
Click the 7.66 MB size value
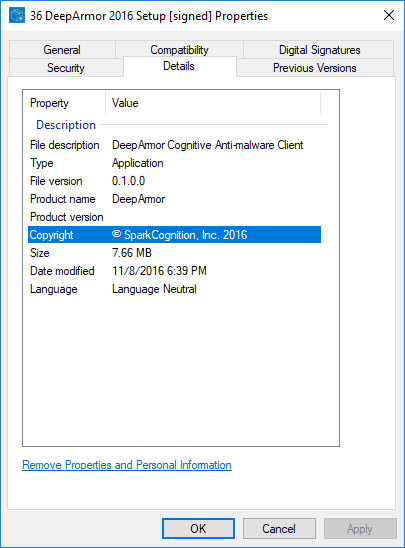point(132,253)
